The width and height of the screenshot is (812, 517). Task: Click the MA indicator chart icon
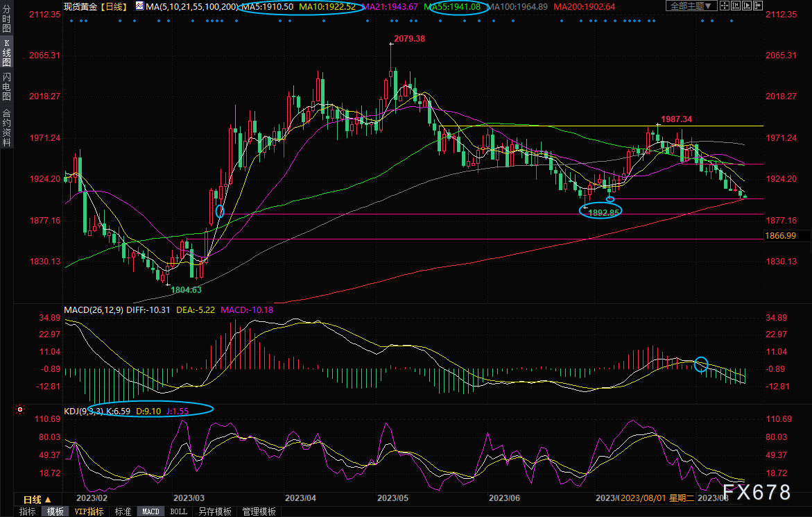tap(139, 6)
